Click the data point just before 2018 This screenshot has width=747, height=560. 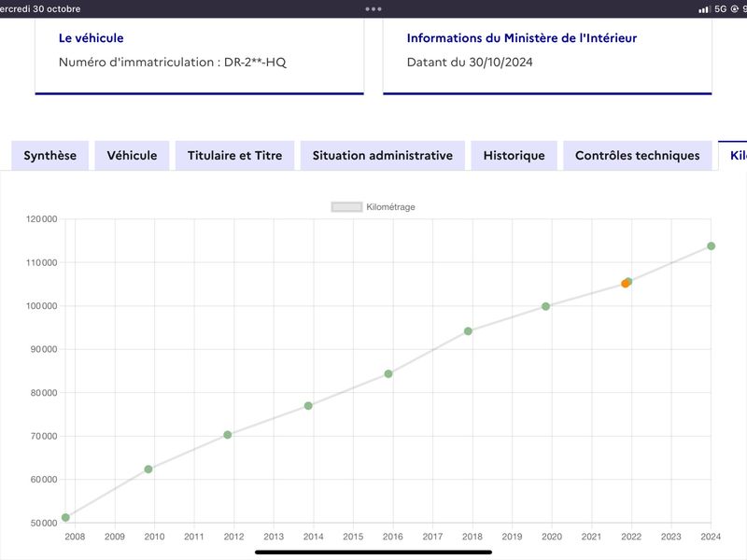469,331
